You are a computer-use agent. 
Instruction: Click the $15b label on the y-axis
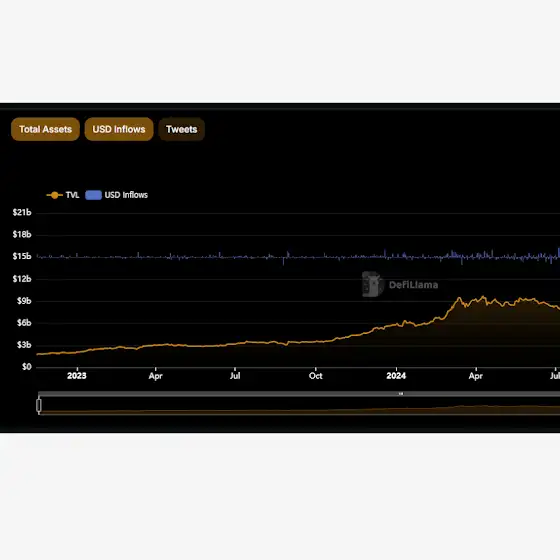coord(22,256)
